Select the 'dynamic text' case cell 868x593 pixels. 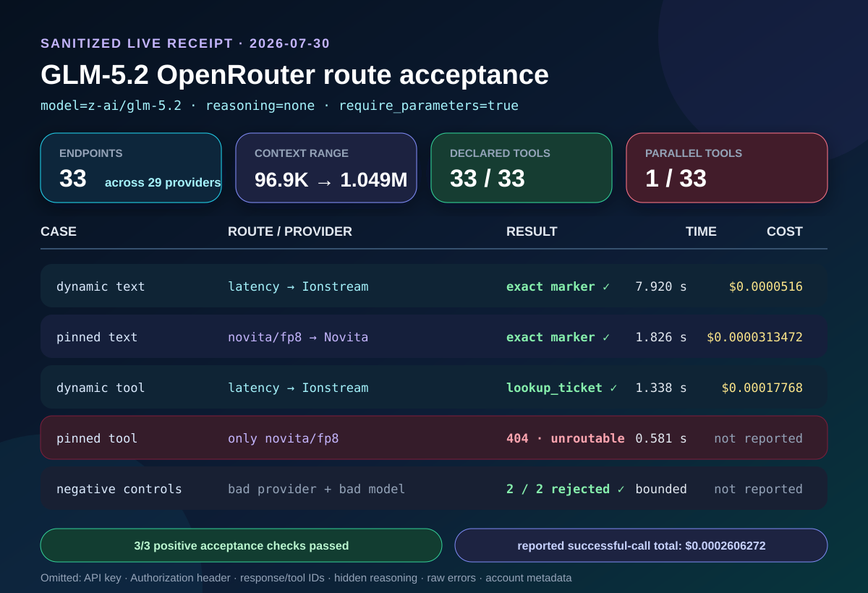click(x=101, y=286)
